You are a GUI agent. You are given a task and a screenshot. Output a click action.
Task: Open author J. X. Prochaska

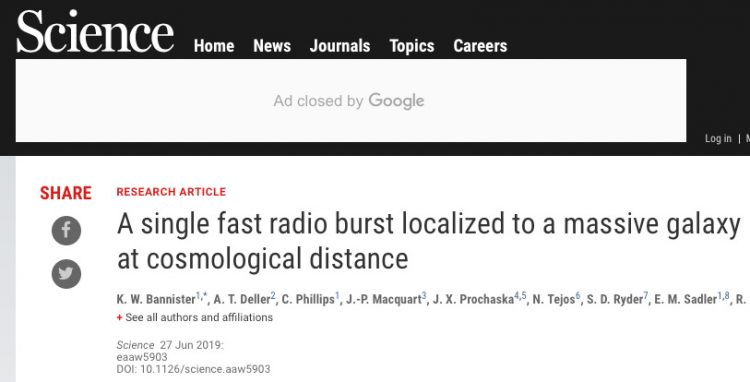tap(473, 300)
